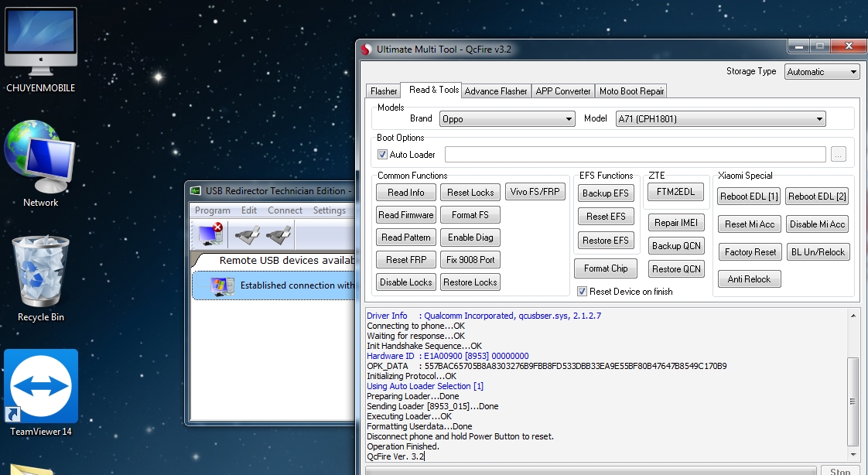The image size is (868, 475).
Task: Open the Program menu in USB Redirector
Action: pos(213,210)
